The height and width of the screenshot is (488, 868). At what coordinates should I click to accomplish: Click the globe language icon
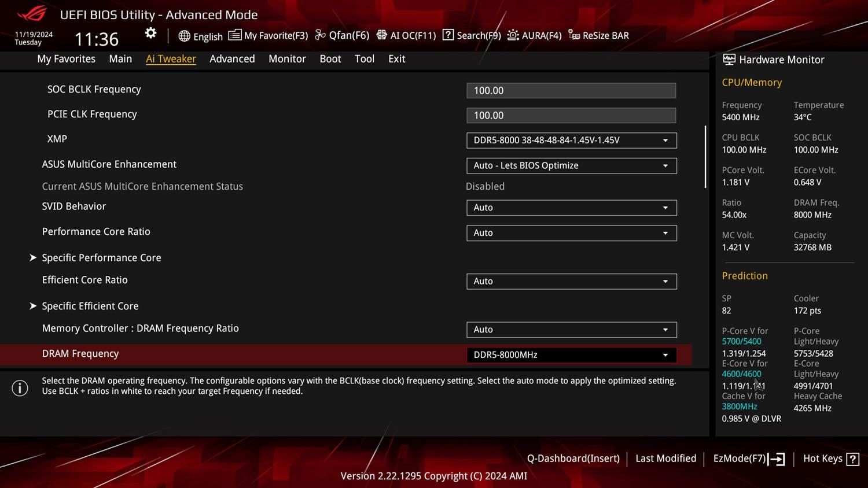pos(184,36)
